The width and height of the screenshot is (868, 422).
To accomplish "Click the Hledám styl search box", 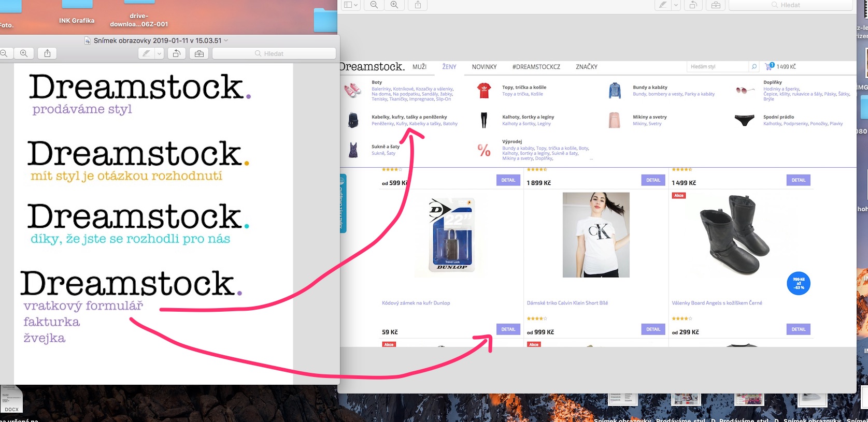I will 718,67.
